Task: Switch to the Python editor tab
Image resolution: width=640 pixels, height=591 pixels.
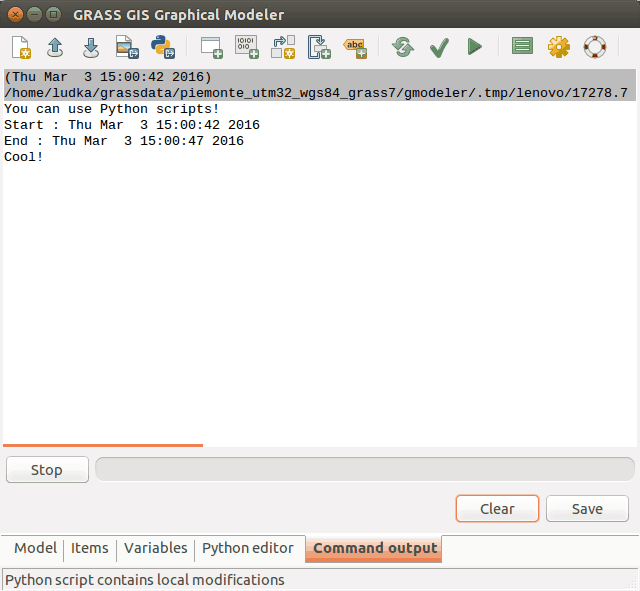Action: coord(248,548)
